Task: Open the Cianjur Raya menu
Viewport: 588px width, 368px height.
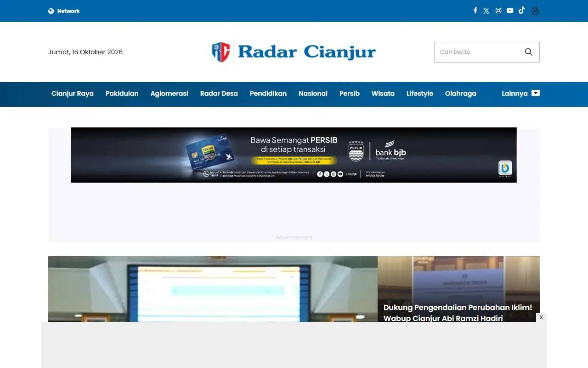Action: click(x=73, y=93)
